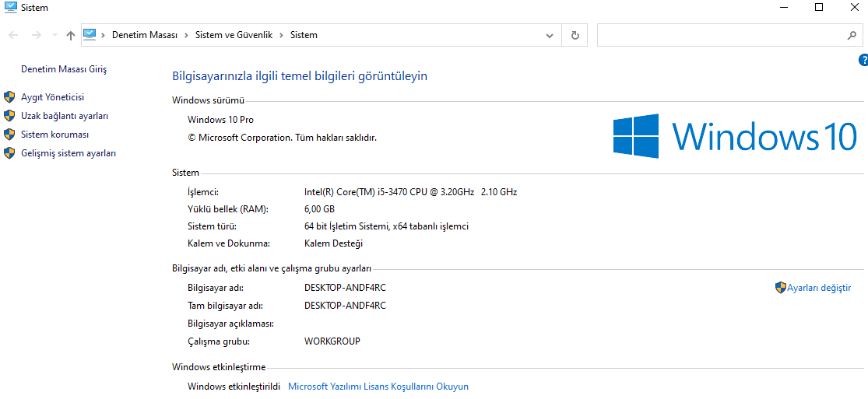The height and width of the screenshot is (399, 868).
Task: Click the İşlemci label
Action: click(203, 192)
